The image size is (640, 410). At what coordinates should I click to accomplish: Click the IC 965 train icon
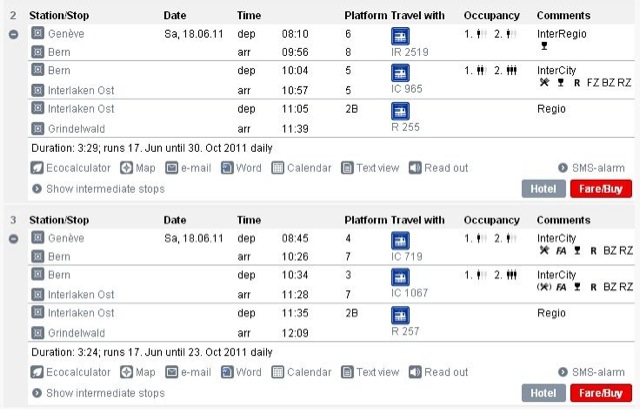pos(400,73)
